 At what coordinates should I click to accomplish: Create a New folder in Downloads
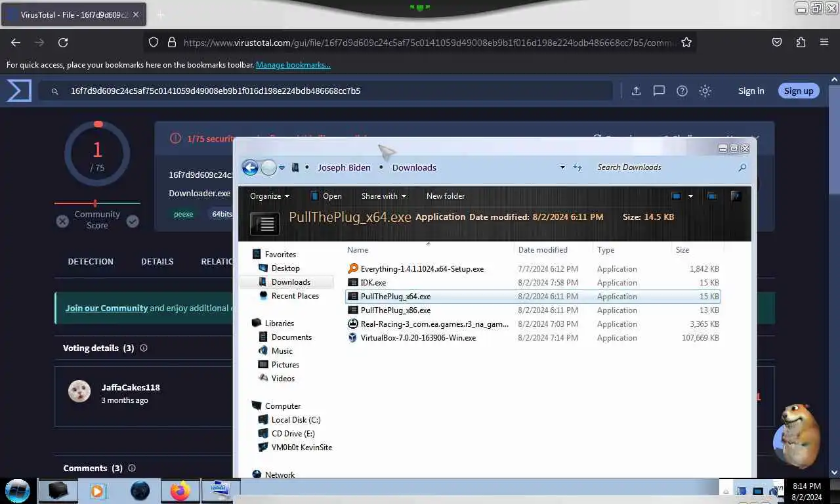(x=446, y=196)
